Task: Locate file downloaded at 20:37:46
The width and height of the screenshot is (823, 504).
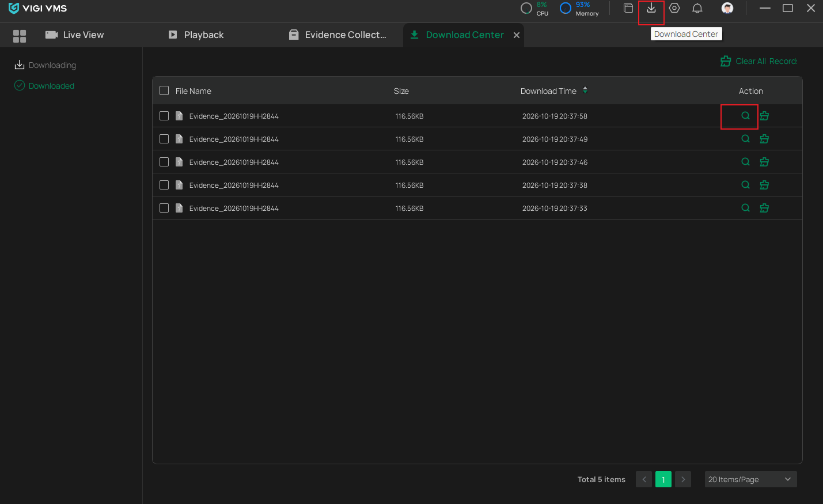Action: (745, 162)
